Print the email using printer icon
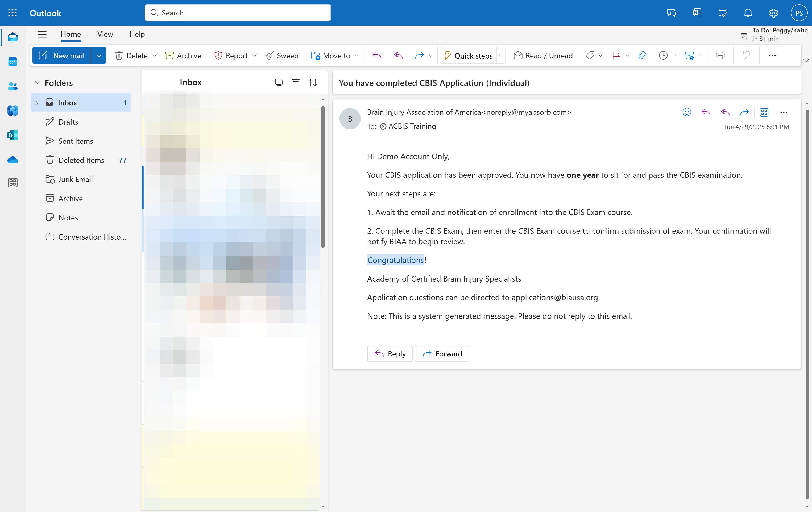 [720, 55]
